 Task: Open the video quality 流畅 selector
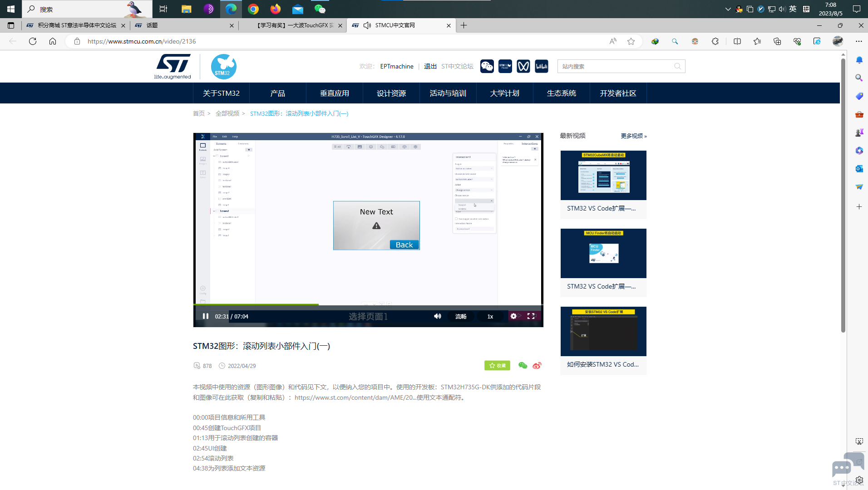point(461,316)
